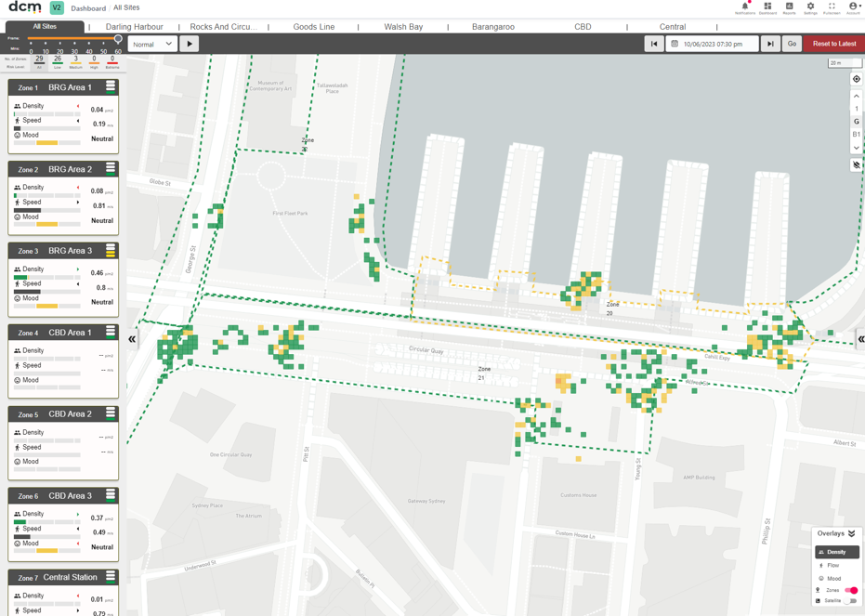Click the Reset to Latest button
Viewport: 865px width, 616px height.
(x=833, y=44)
